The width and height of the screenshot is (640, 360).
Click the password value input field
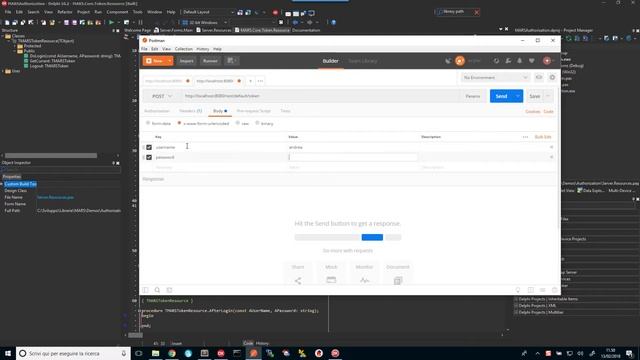(353, 157)
